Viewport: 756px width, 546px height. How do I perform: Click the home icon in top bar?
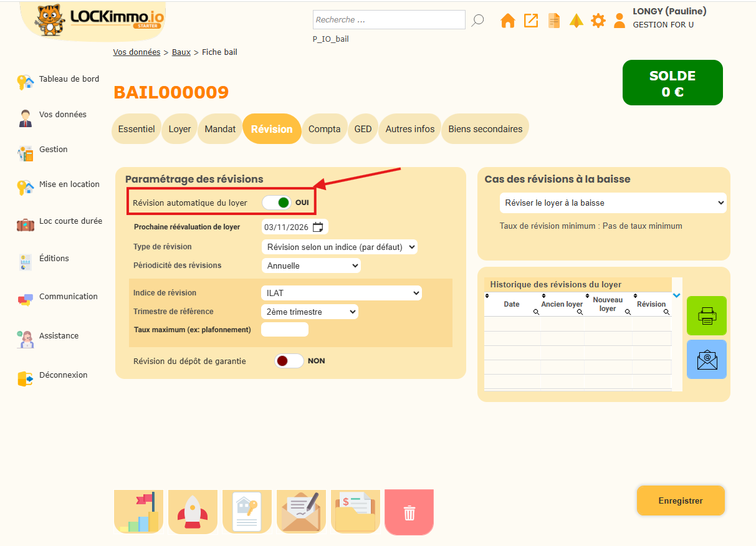point(508,21)
